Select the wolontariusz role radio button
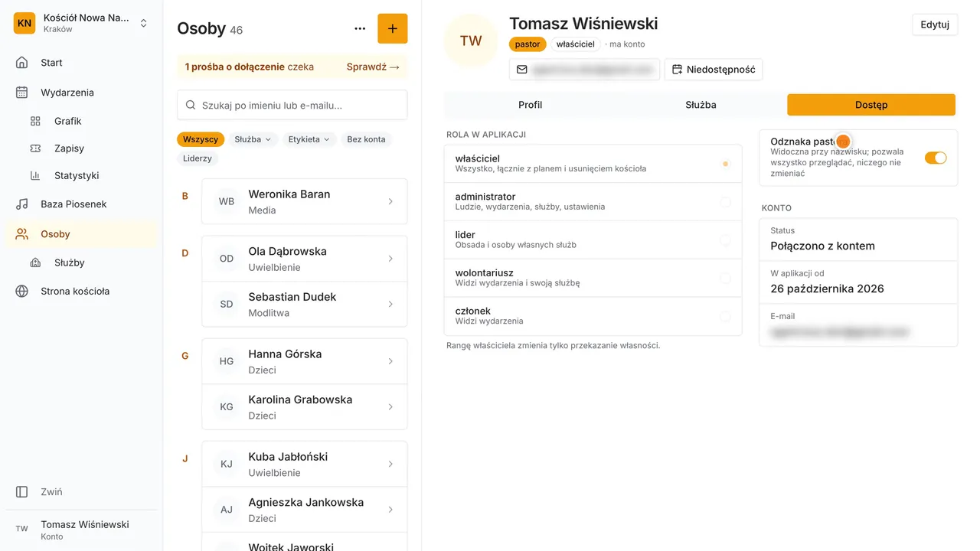This screenshot has width=980, height=551. pos(725,279)
